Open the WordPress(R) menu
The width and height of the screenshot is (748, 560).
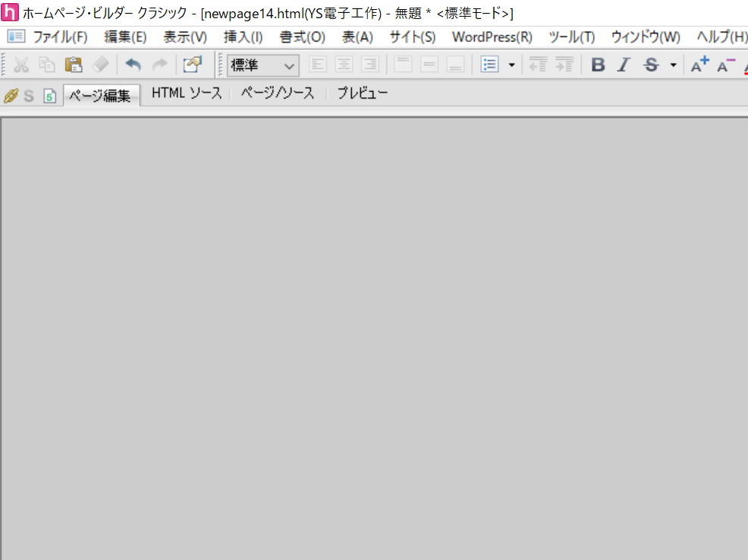tap(492, 37)
